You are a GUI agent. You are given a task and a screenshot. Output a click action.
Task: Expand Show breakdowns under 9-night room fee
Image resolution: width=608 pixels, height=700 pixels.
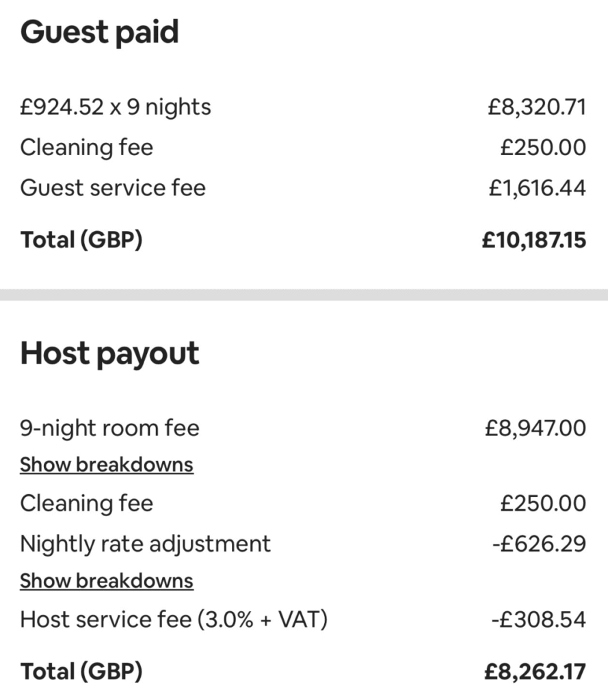[x=107, y=465]
